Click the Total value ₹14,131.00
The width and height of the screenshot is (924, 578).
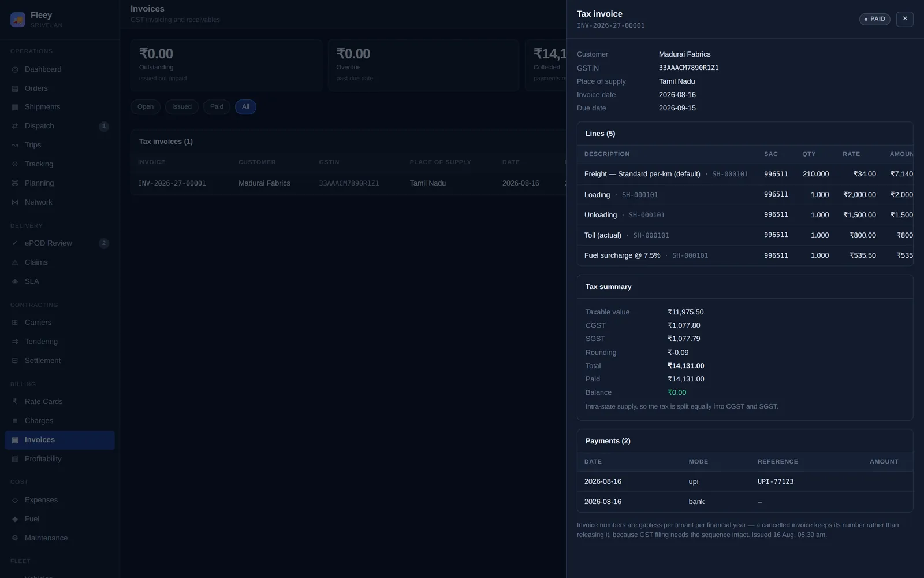click(x=685, y=366)
